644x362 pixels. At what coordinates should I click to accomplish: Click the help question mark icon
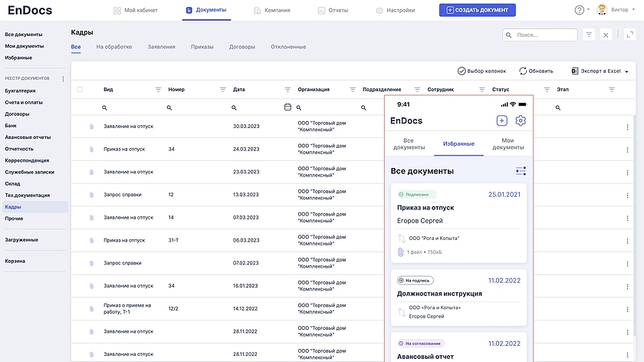click(x=580, y=10)
